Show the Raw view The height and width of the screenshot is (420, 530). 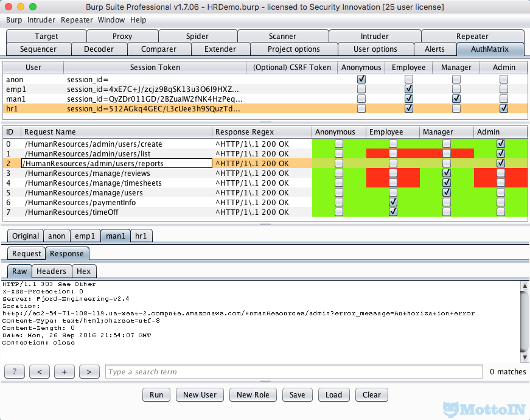point(19,271)
